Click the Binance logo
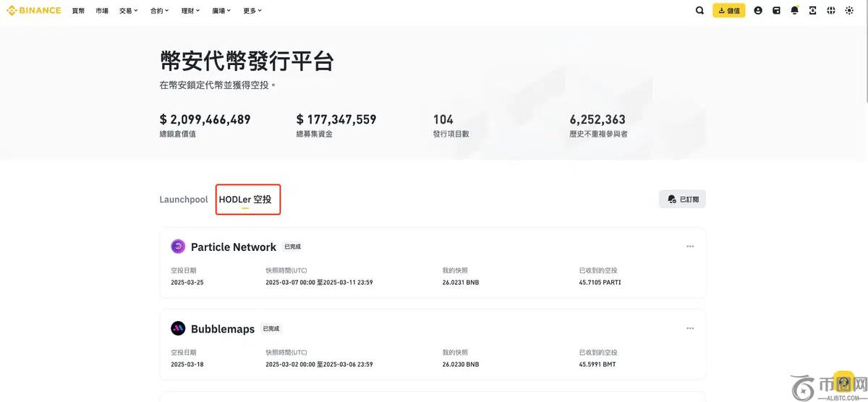The image size is (868, 402). click(34, 11)
